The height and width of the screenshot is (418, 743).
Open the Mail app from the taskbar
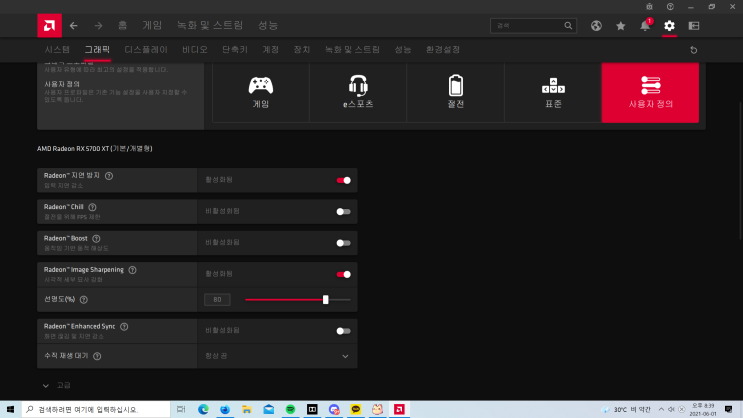[x=268, y=409]
